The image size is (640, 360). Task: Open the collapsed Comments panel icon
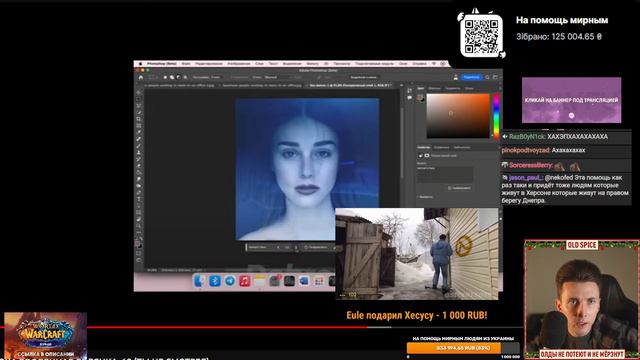[x=409, y=98]
